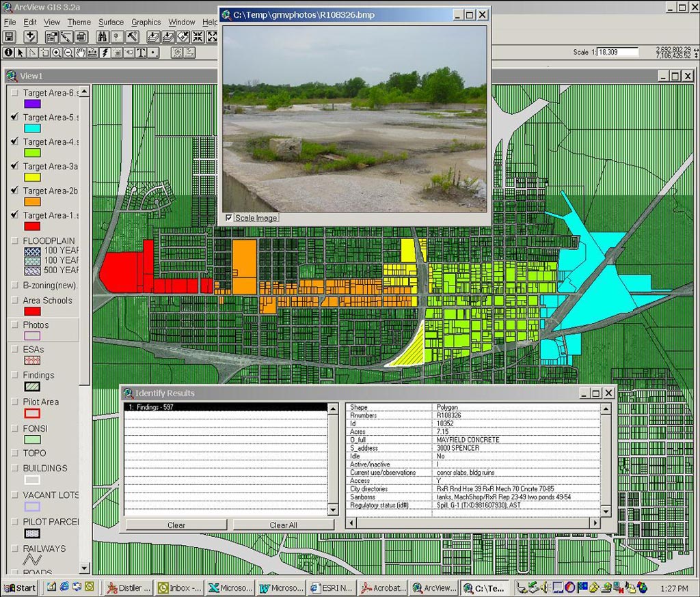Click the Save Project toolbar button
Image resolution: width=700 pixels, height=597 pixels.
click(x=10, y=37)
